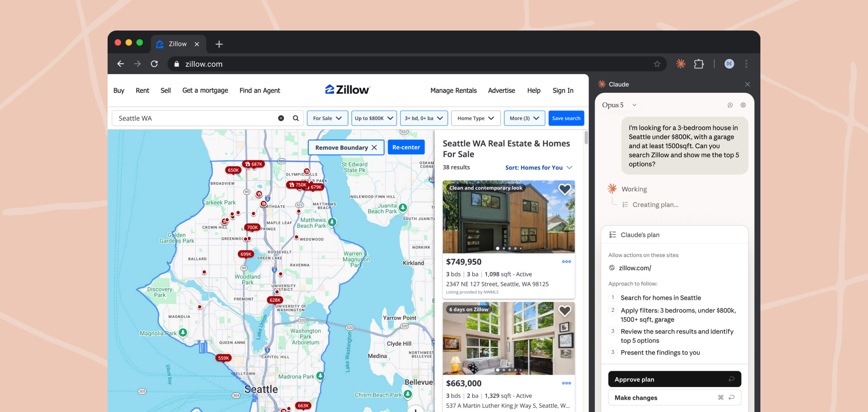Viewport: 868px width, 412px height.
Task: Go back using the browser back arrow
Action: tap(121, 64)
